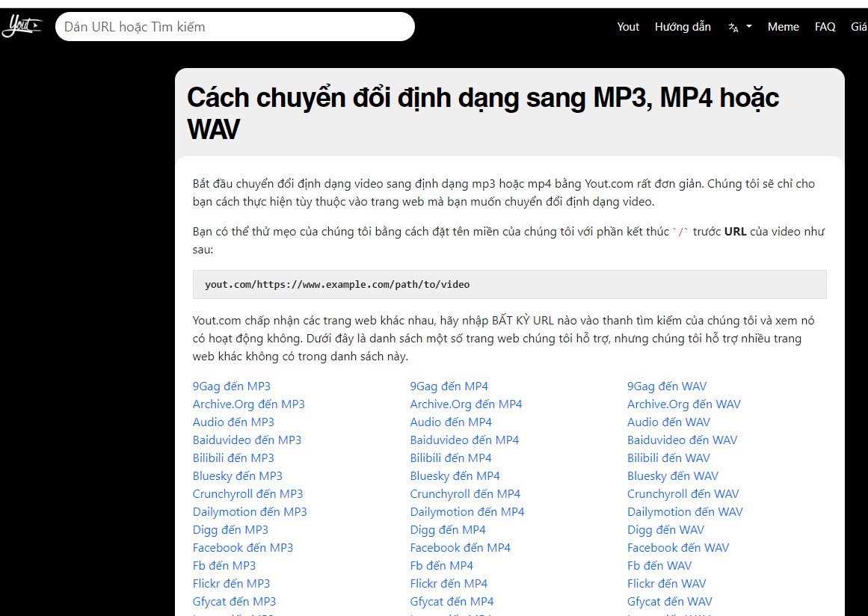This screenshot has height=616, width=868.
Task: Open Digg đến WAV link
Action: tap(666, 530)
